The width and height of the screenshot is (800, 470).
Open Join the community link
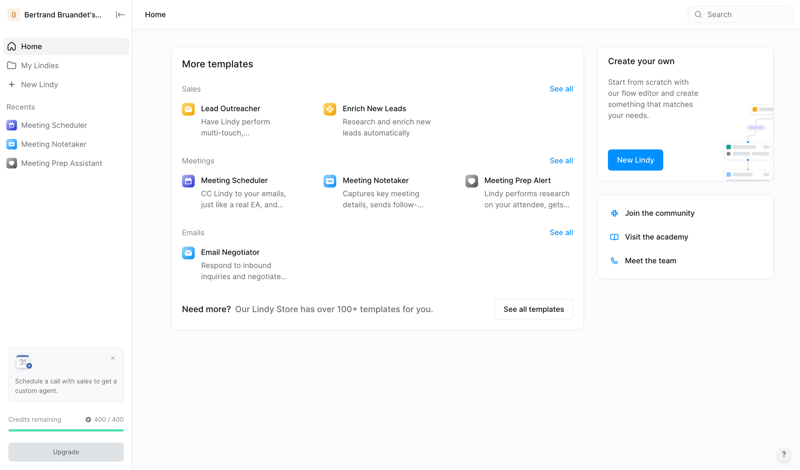(x=659, y=213)
